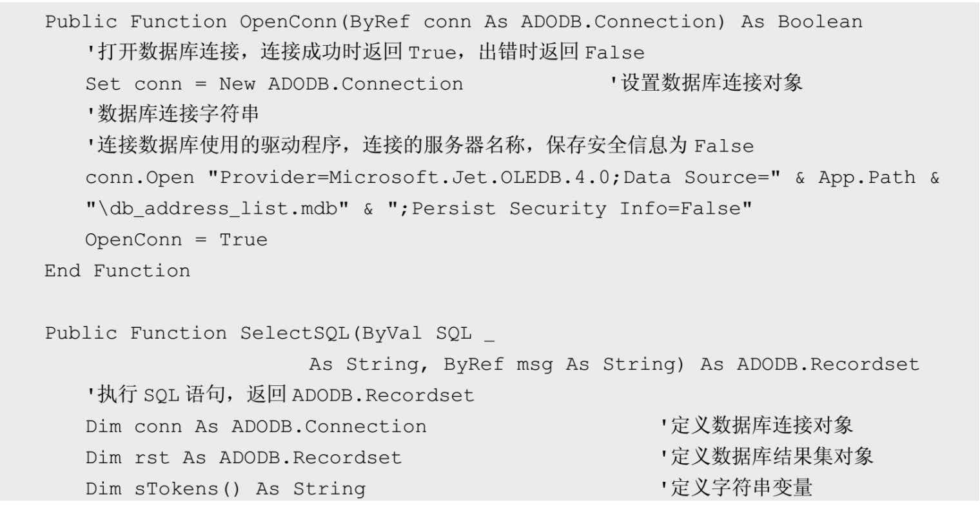Click the 'Dim rst As ADODB.Recordset' line
This screenshot has height=505, width=980.
244,457
